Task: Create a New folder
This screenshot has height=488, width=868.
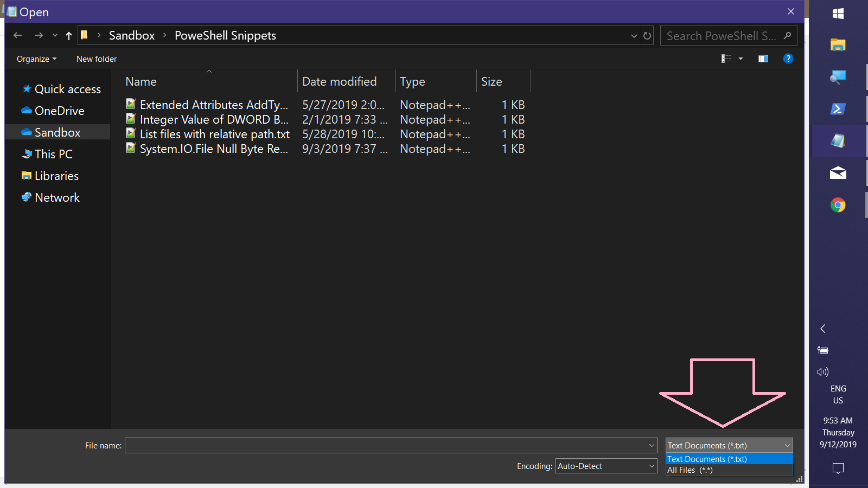Action: coord(97,59)
